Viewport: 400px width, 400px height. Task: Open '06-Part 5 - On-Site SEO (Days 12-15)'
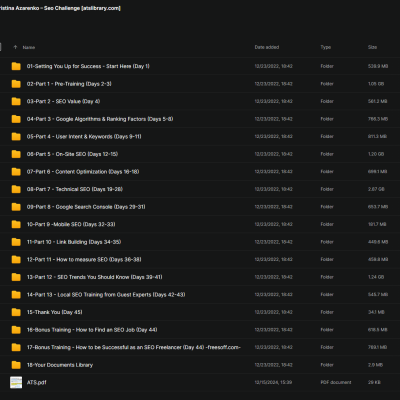pyautogui.click(x=72, y=154)
